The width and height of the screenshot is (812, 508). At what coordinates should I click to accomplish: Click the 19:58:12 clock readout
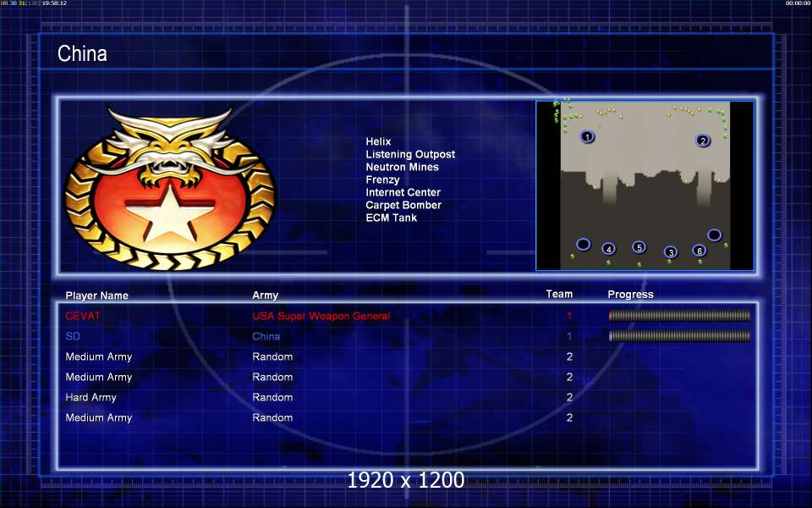[x=54, y=3]
